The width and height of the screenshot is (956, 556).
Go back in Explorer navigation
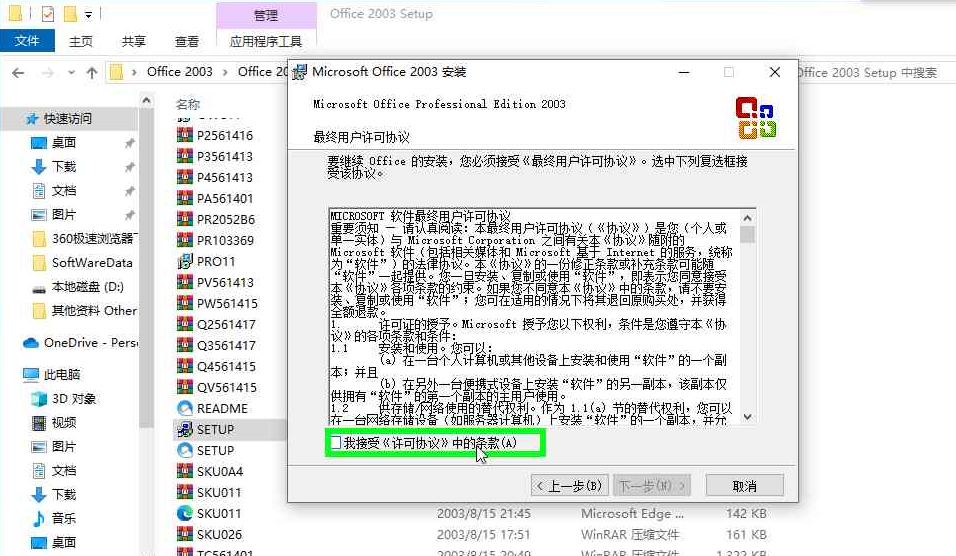click(x=18, y=73)
